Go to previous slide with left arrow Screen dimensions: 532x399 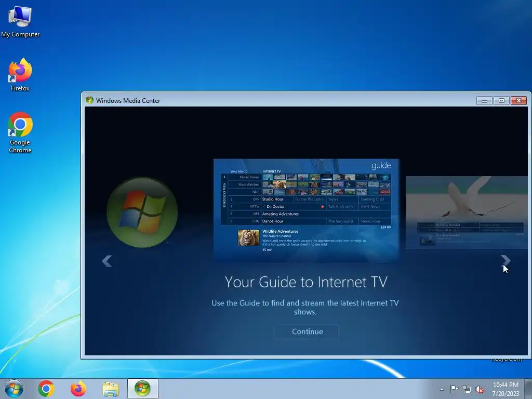coord(107,261)
